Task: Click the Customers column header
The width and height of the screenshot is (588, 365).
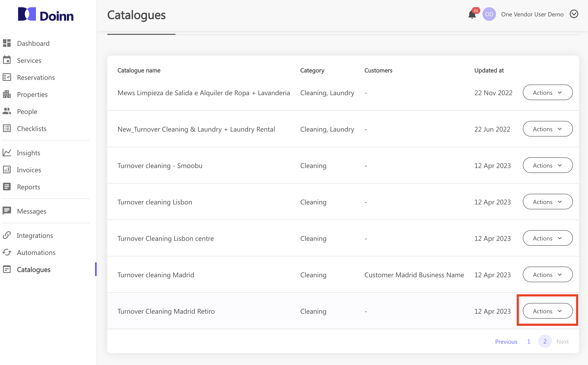Action: (378, 70)
